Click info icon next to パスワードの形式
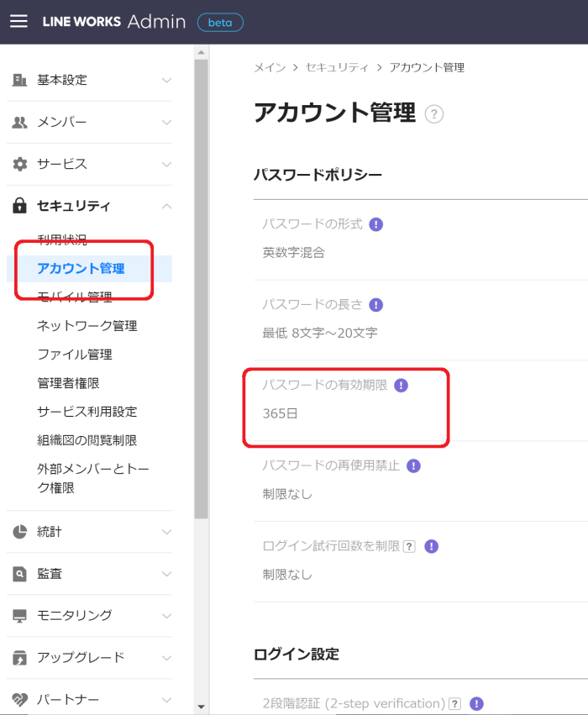 click(x=376, y=224)
